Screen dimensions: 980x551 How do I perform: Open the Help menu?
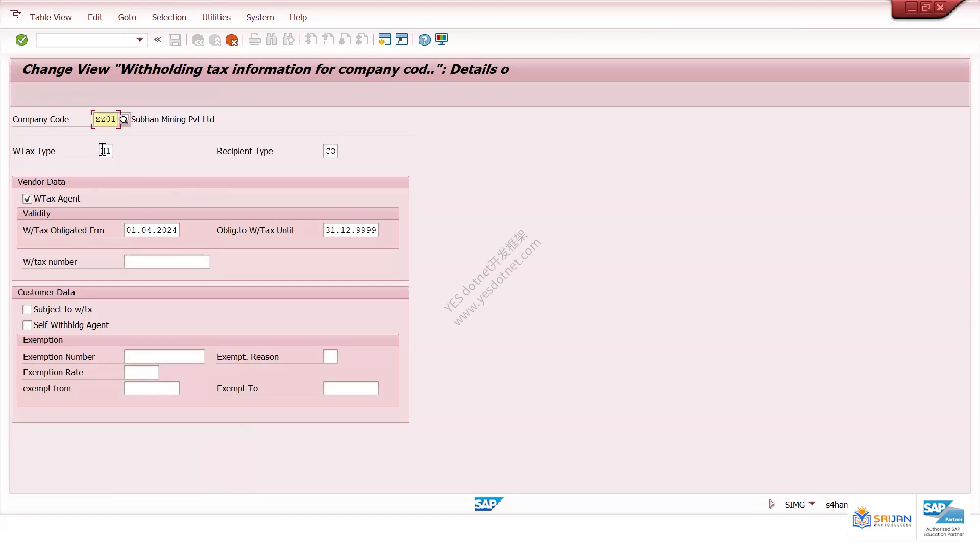pyautogui.click(x=298, y=17)
